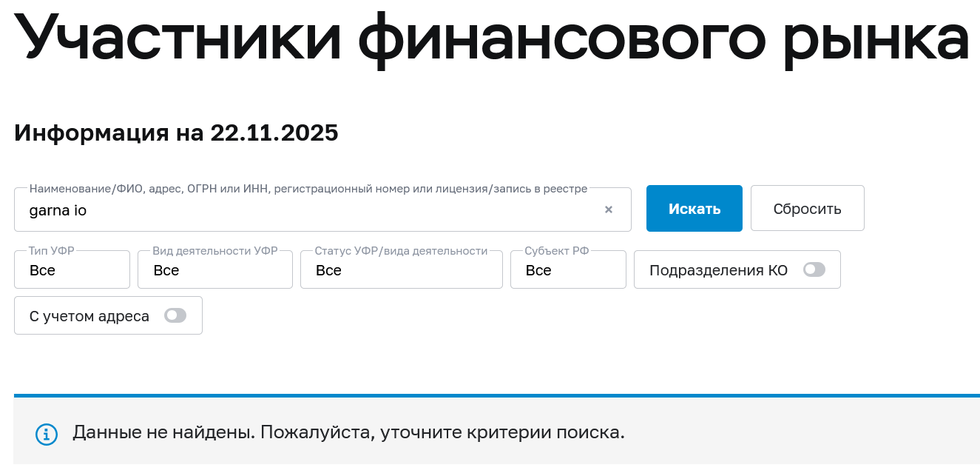The width and height of the screenshot is (980, 476).
Task: Click the С учетом адреса switch control
Action: (175, 315)
